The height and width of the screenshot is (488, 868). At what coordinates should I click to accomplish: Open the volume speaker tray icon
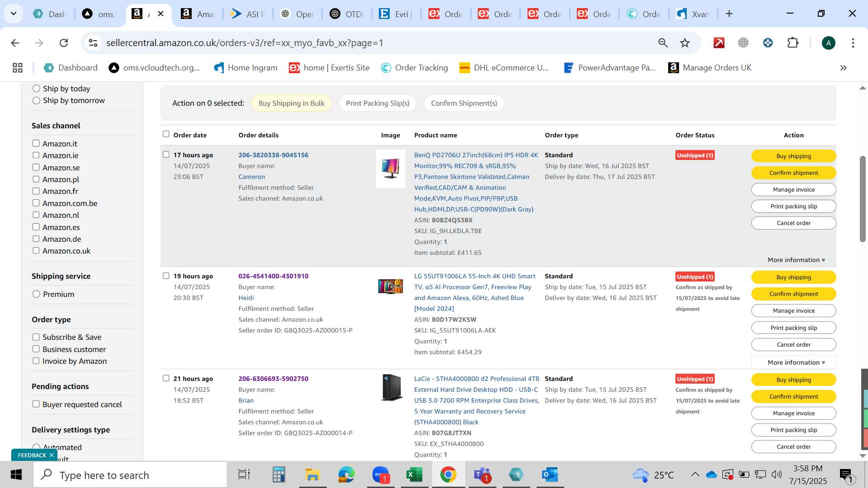click(777, 474)
